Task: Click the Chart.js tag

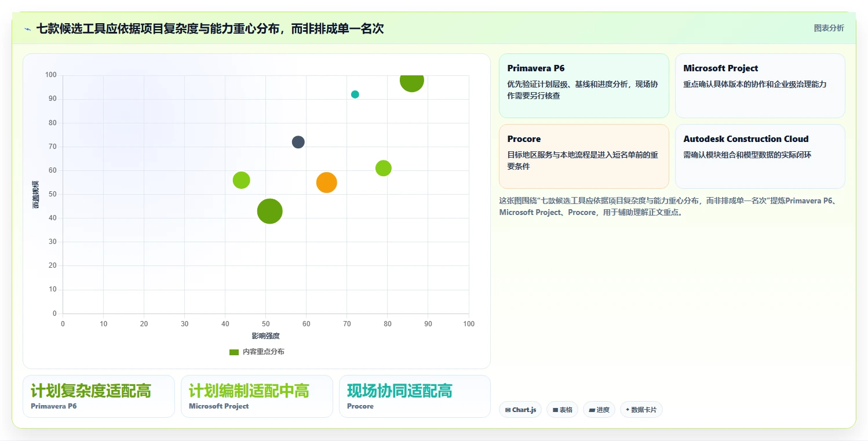Action: pyautogui.click(x=520, y=410)
